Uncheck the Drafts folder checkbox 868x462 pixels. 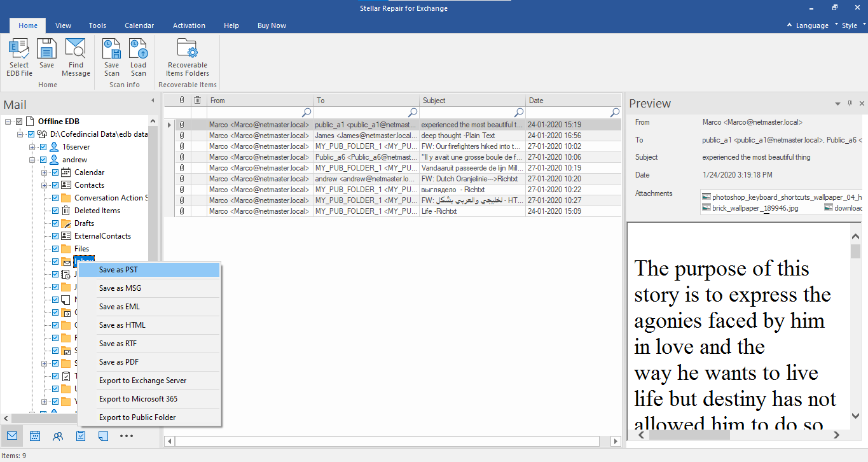tap(55, 223)
